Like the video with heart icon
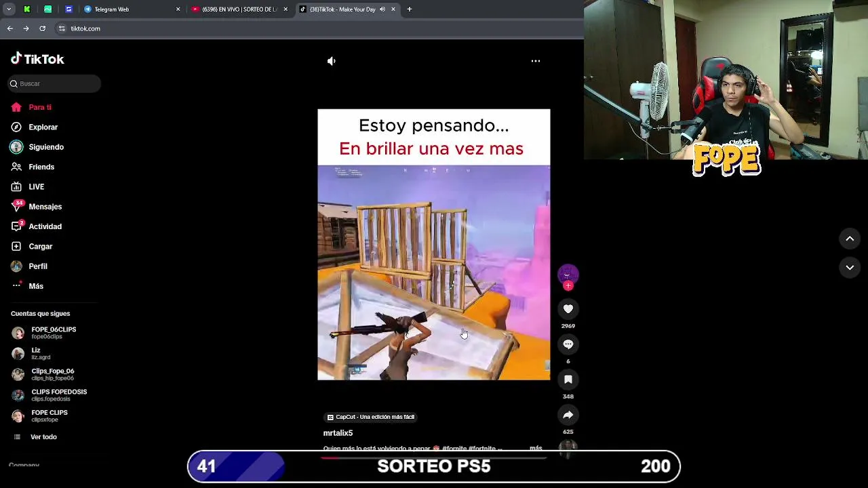The width and height of the screenshot is (868, 488). point(568,309)
